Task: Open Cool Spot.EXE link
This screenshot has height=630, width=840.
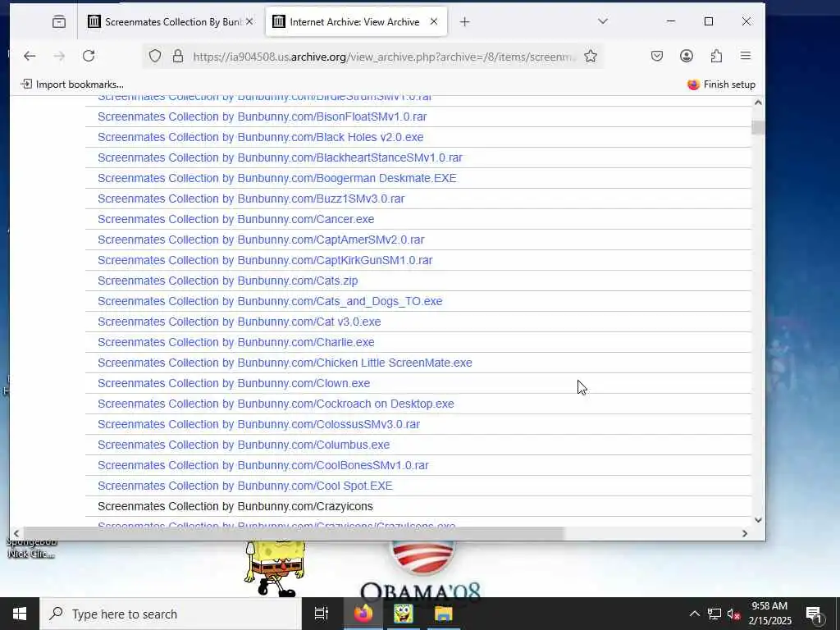Action: pos(244,486)
